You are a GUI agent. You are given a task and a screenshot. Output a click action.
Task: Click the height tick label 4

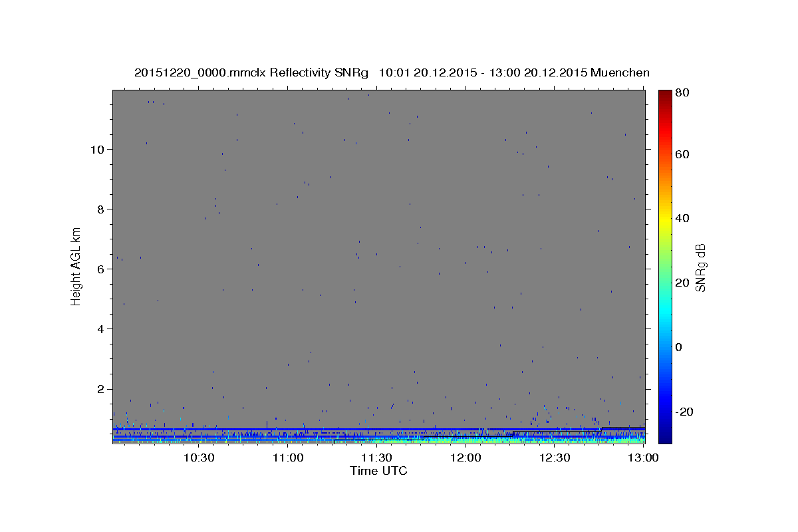(102, 329)
